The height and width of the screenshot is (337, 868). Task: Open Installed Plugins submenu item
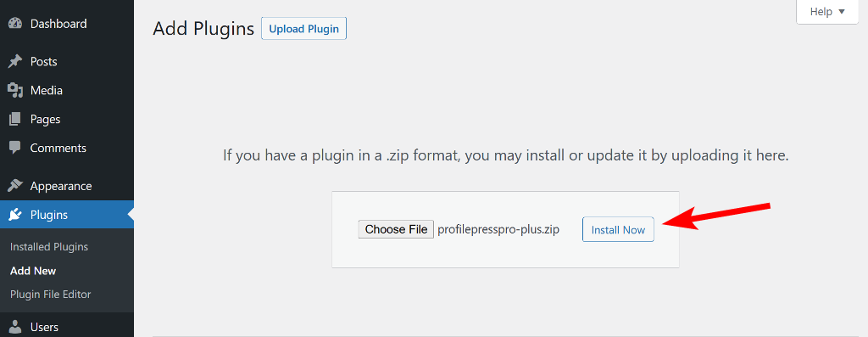click(x=49, y=247)
